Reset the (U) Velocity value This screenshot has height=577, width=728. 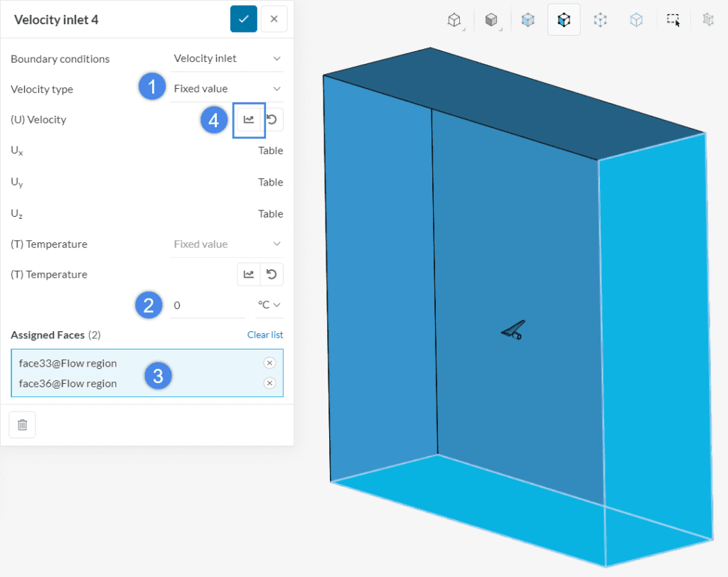272,119
